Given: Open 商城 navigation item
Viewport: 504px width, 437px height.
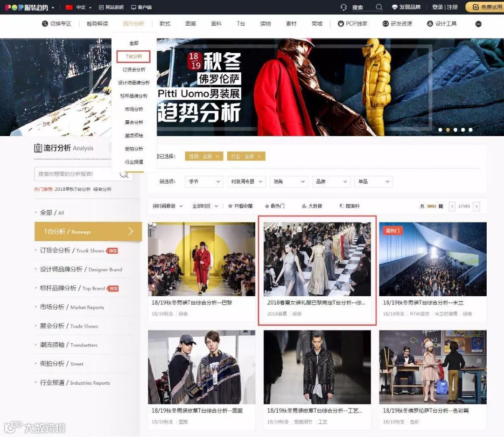Looking at the screenshot, I should (317, 24).
